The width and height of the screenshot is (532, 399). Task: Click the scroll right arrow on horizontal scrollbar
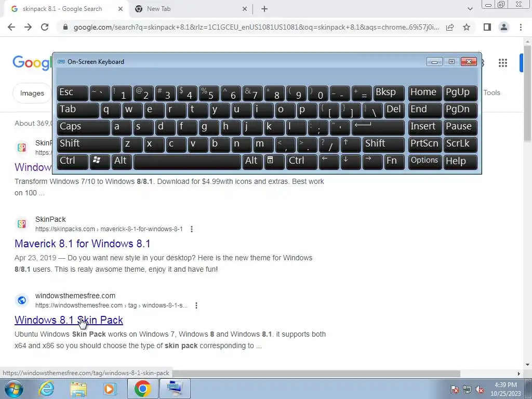point(519,374)
